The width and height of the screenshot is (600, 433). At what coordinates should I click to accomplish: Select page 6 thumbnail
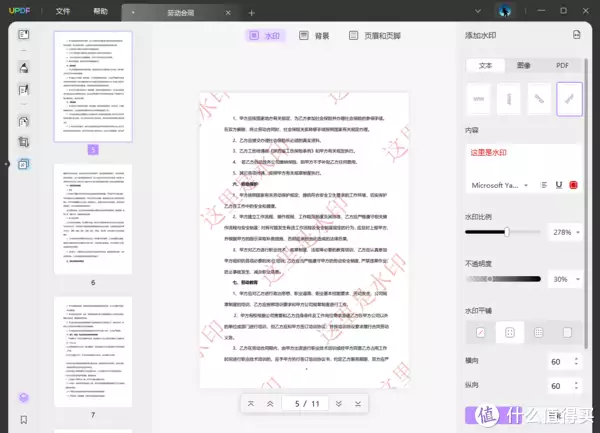93,219
